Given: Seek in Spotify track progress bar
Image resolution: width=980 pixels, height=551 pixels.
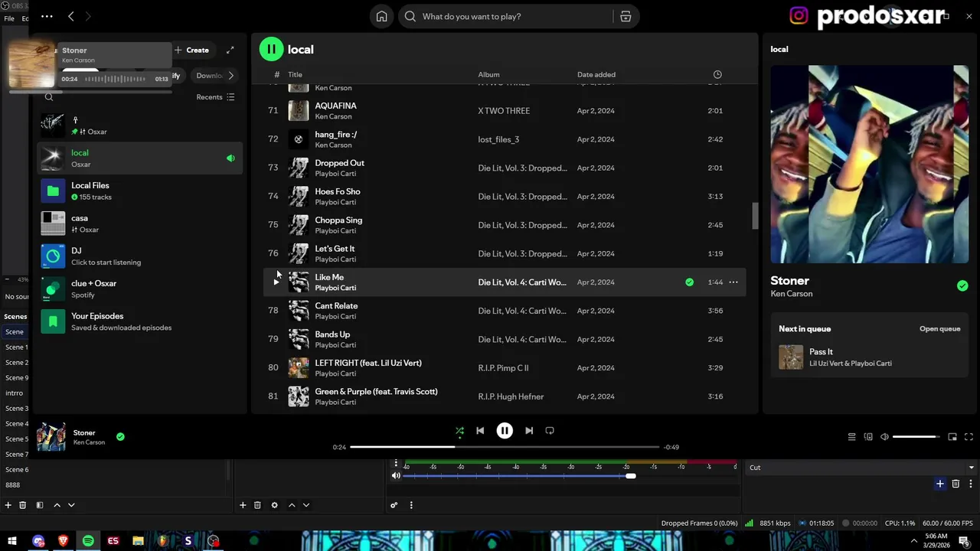Looking at the screenshot, I should click(x=505, y=447).
